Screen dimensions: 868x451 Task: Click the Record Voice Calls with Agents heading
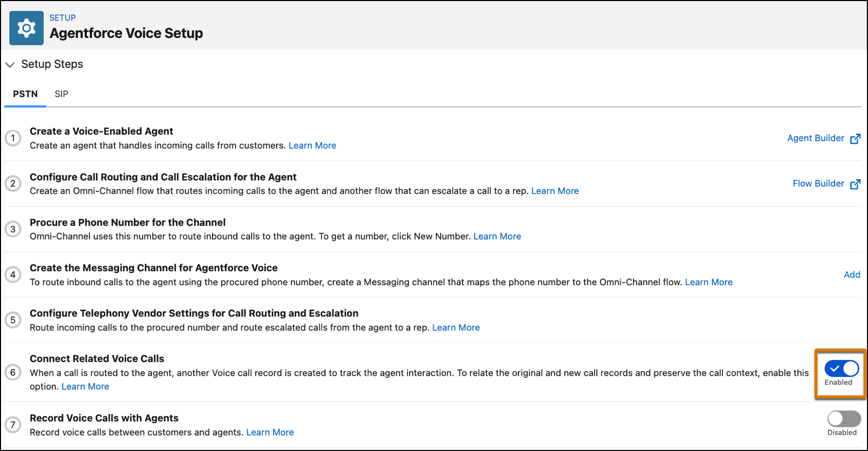coord(104,418)
